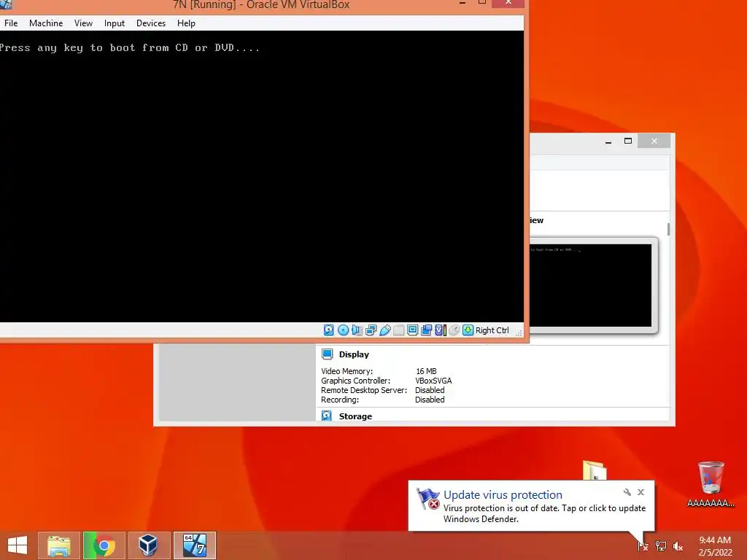This screenshot has width=747, height=560.
Task: Open notification settings wrench icon
Action: tap(627, 492)
